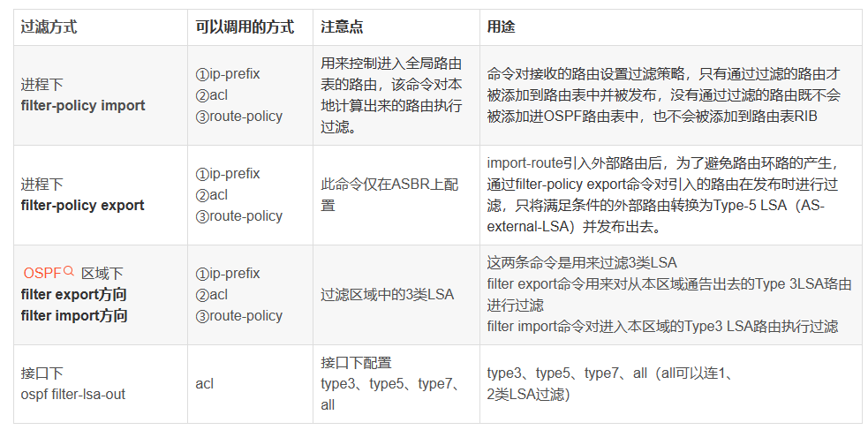Click the filter export方向 label
Screen dimensions: 868x430
tap(74, 294)
